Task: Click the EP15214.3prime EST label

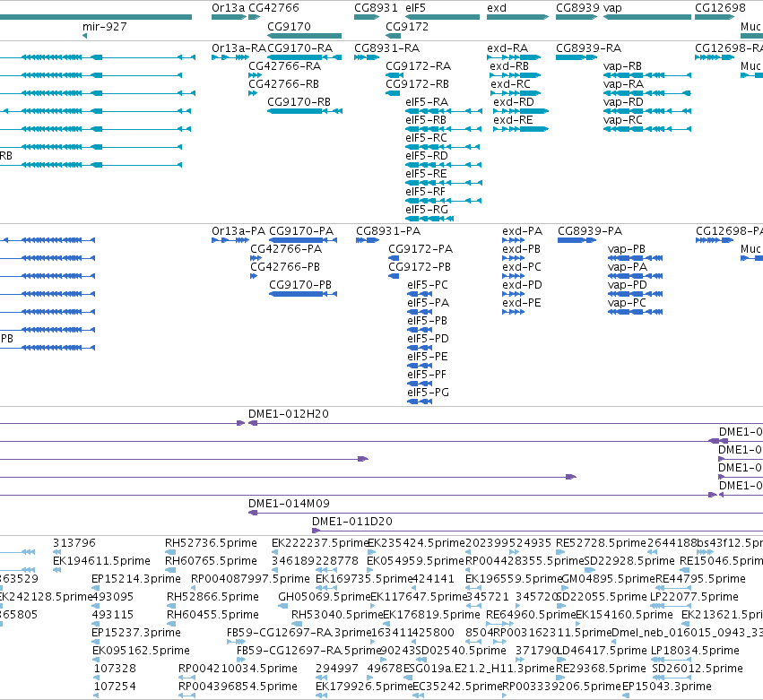Action: pos(136,579)
